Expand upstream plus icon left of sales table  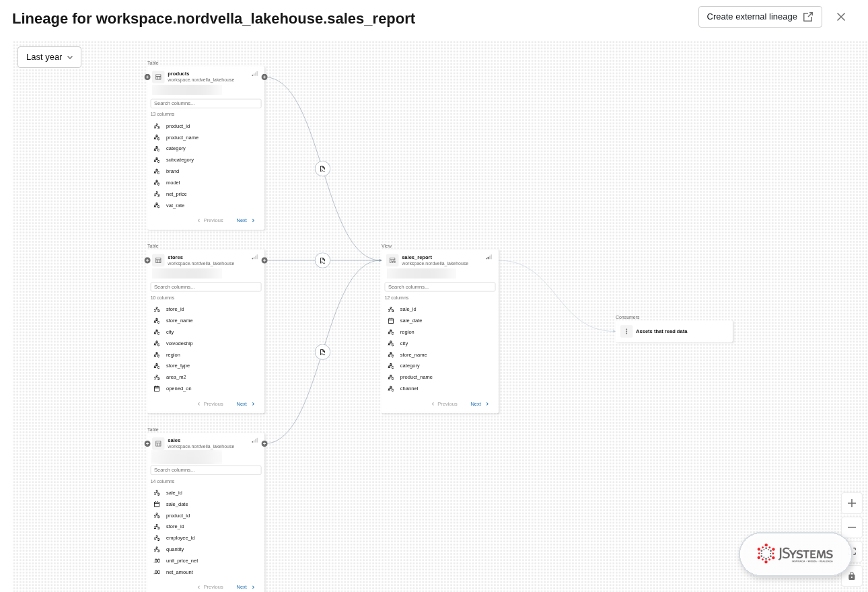(147, 443)
